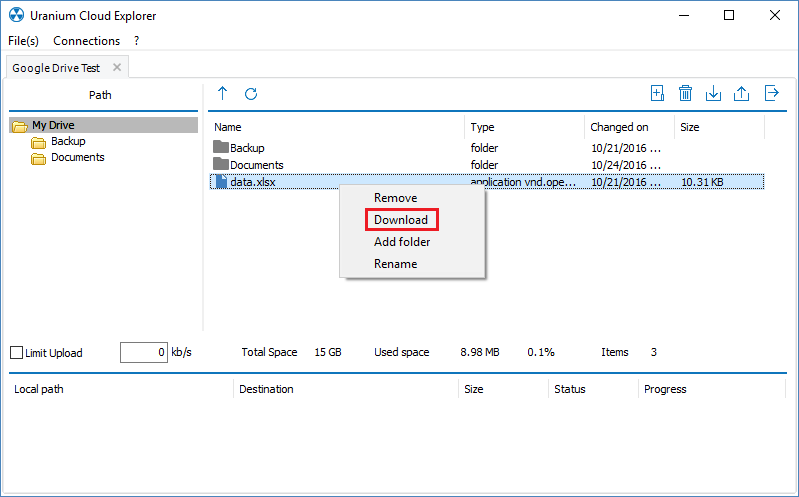Select Backup in the Path tree

click(x=68, y=141)
